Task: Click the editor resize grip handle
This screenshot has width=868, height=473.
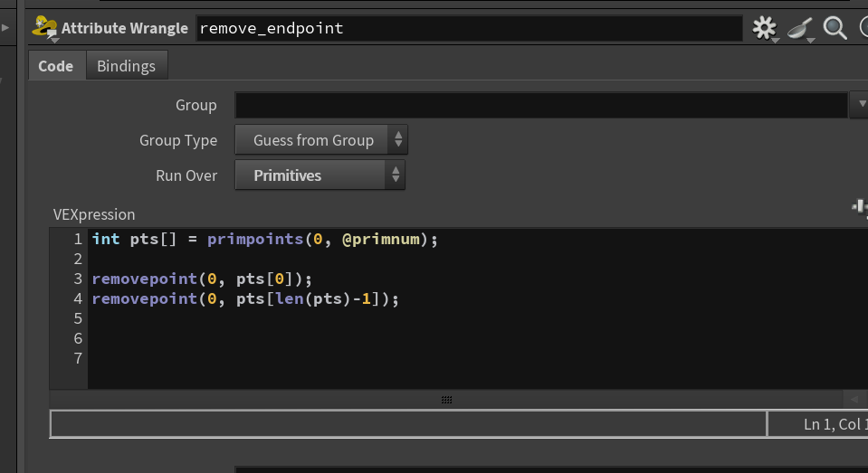Action: click(x=447, y=400)
